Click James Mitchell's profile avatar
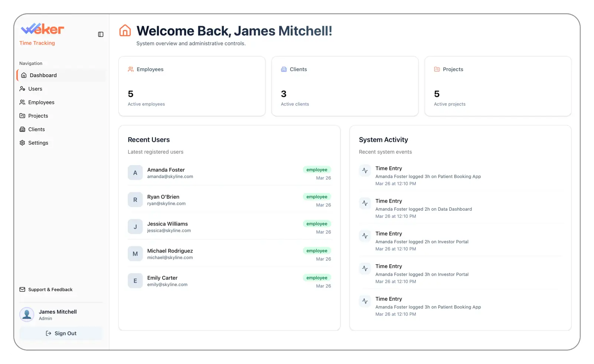The width and height of the screenshot is (594, 364). coord(26,314)
